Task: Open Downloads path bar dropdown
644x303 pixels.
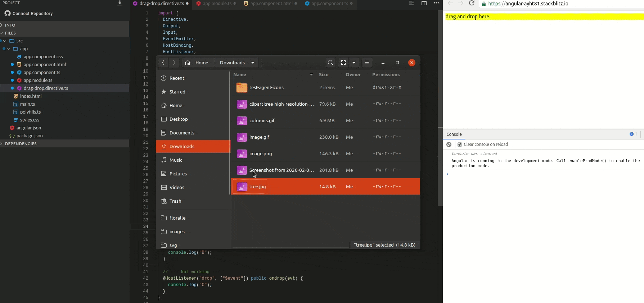Action: coord(253,63)
